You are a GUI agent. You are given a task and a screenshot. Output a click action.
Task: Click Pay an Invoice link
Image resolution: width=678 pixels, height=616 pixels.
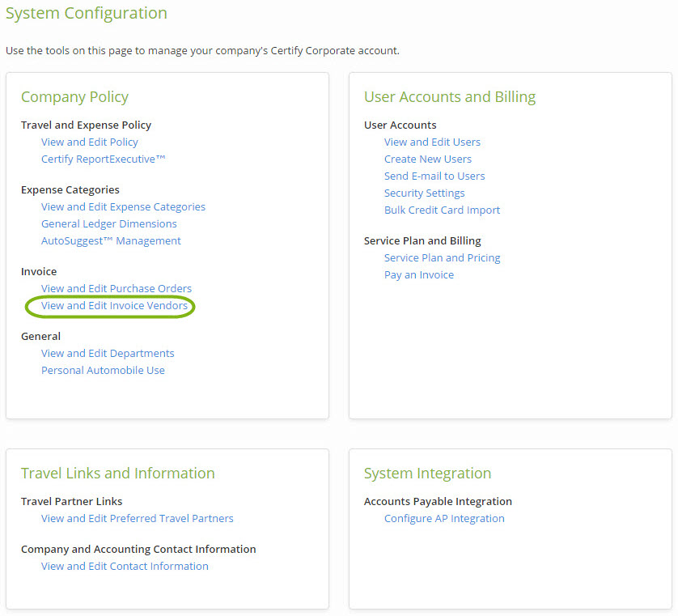coord(418,274)
